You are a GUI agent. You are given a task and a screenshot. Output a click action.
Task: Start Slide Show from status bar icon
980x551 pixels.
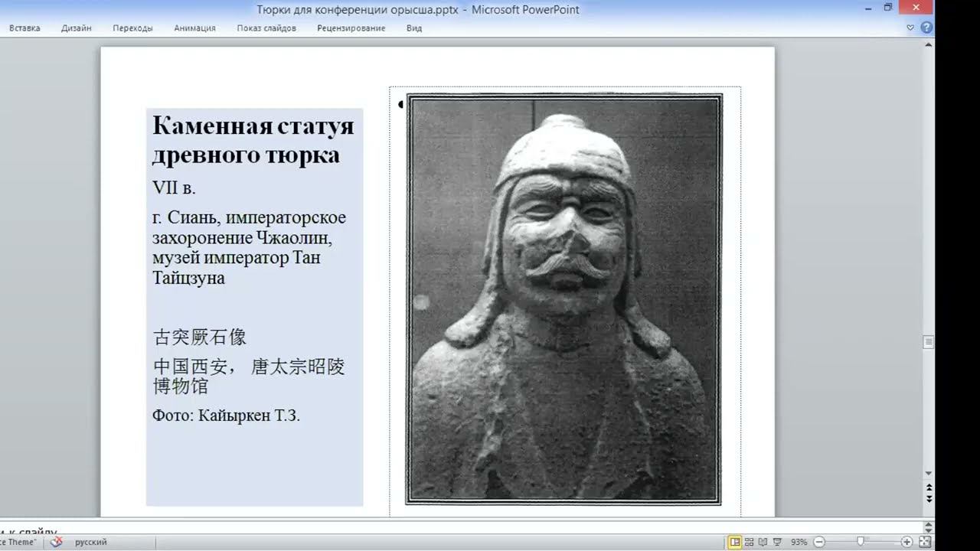(x=777, y=542)
